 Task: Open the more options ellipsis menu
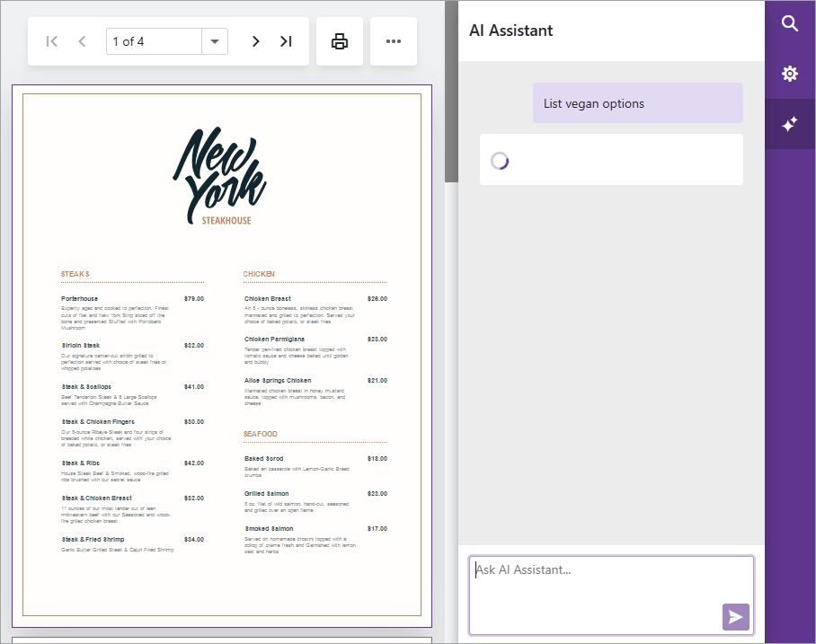pyautogui.click(x=393, y=40)
